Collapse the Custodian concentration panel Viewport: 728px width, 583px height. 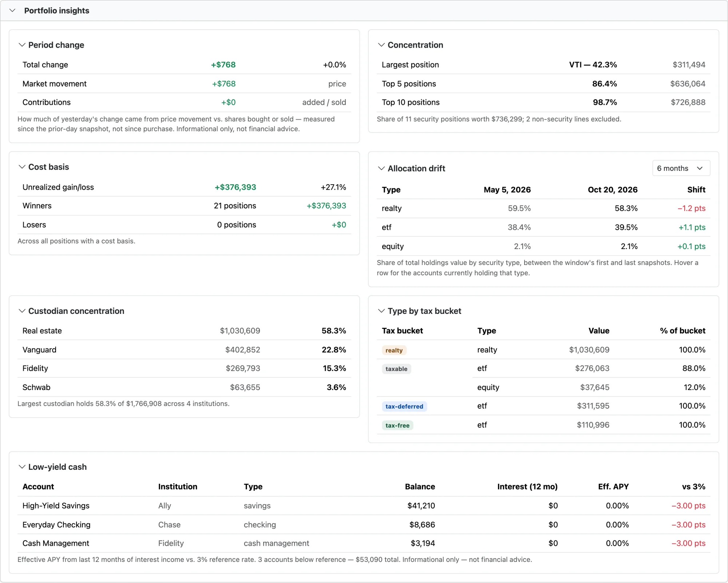coord(22,311)
